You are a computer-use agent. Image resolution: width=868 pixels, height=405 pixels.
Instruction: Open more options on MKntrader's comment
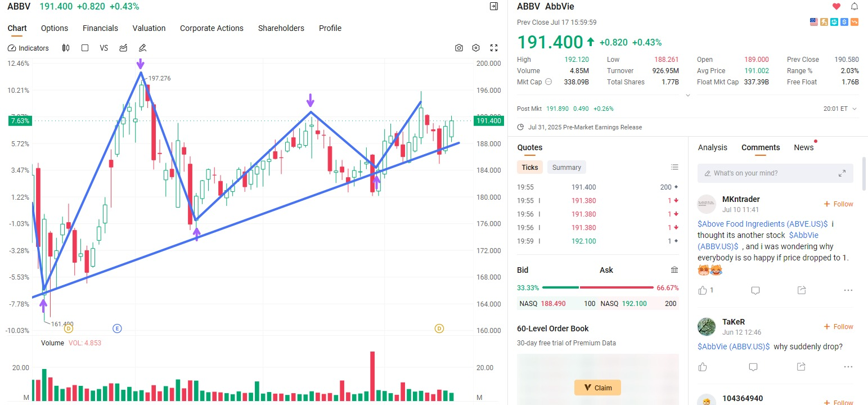(x=848, y=290)
